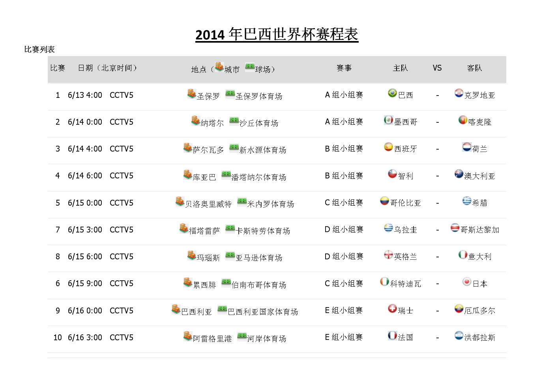Click the stadium icon next to 伯南布哥体育场
The height and width of the screenshot is (392, 554).
[226, 282]
